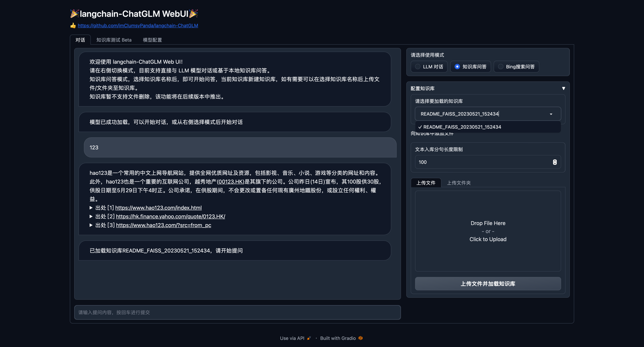
Task: Open the knowledge base dropdown arrow
Action: point(551,114)
